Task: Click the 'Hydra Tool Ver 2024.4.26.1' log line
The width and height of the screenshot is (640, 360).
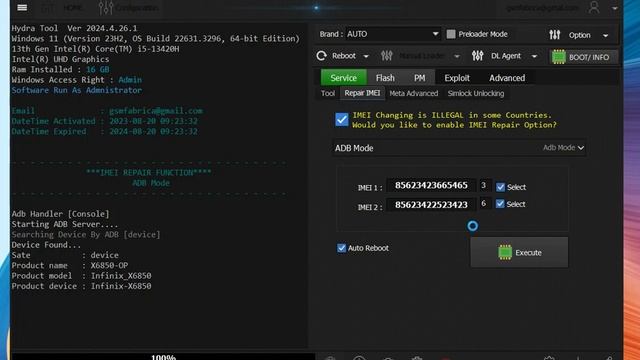Action: [74, 28]
